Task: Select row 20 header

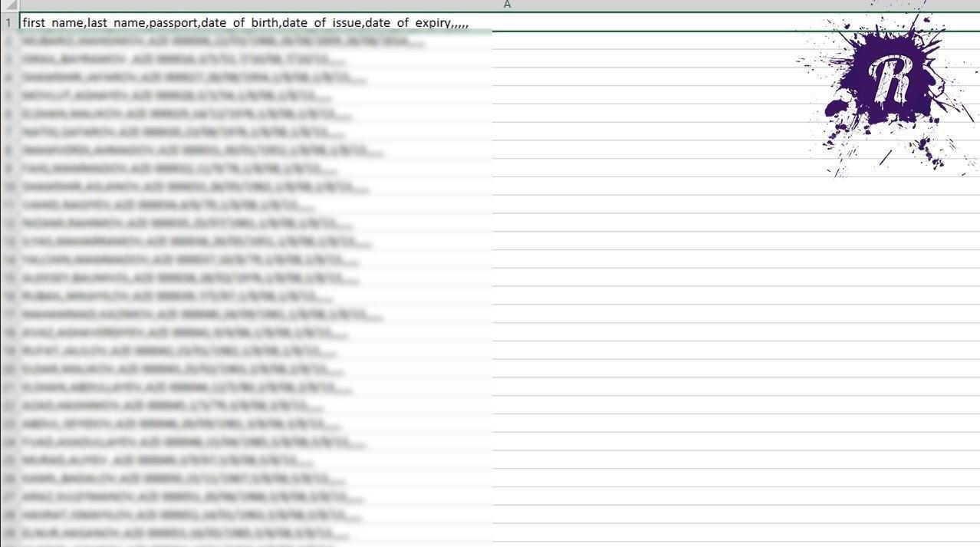Action: pos(8,370)
